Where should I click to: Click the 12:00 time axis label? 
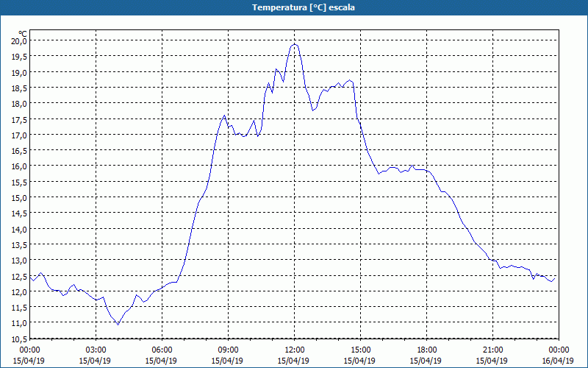(295, 350)
